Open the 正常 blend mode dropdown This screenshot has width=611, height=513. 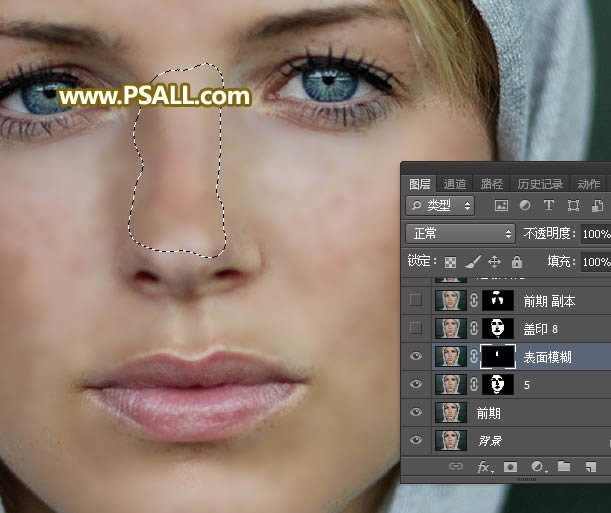pos(459,234)
